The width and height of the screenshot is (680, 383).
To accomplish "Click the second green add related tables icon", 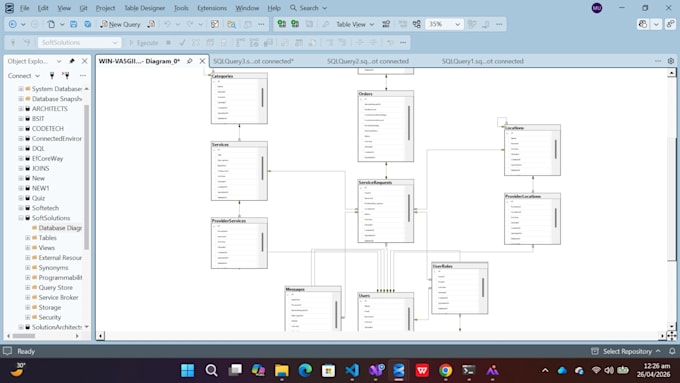I will [x=295, y=24].
